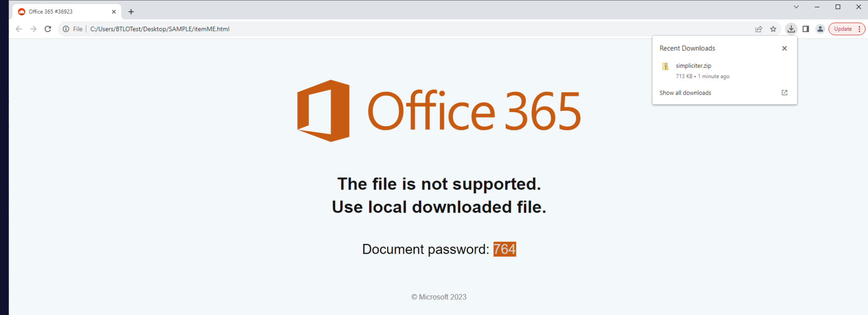Reload the current page

click(48, 29)
